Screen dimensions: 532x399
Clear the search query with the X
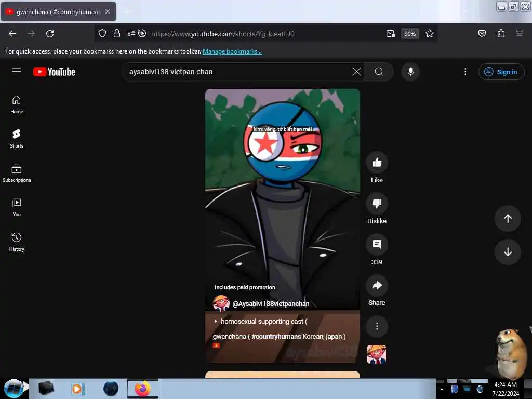pos(356,72)
